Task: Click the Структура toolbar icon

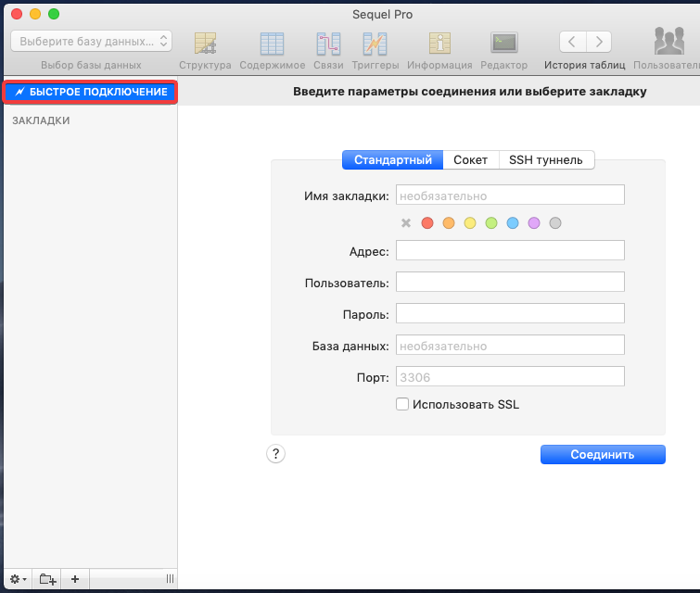Action: tap(204, 44)
